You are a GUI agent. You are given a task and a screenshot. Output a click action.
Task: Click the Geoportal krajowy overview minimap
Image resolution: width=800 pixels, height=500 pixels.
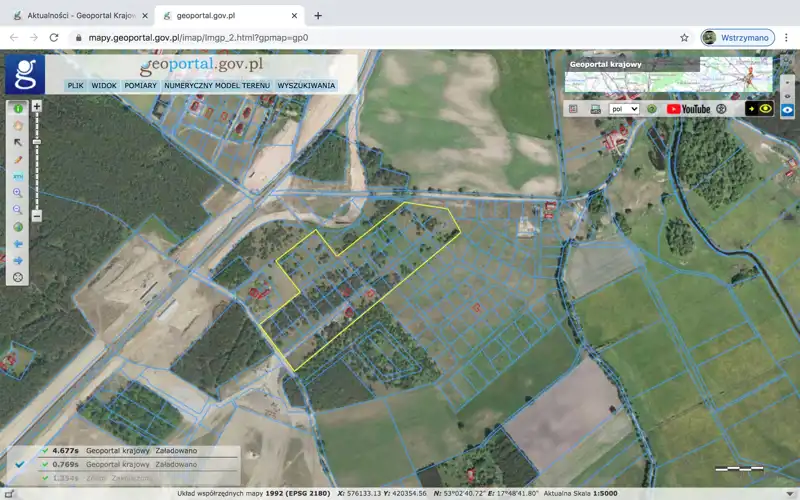pos(735,75)
